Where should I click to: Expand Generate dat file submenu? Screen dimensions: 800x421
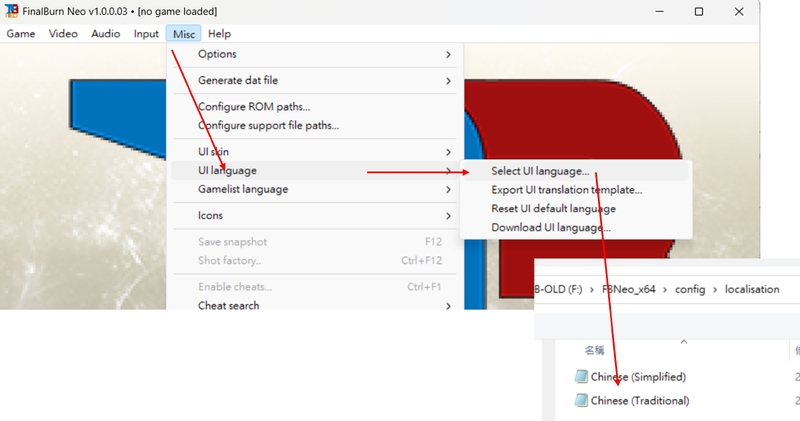[x=315, y=81]
